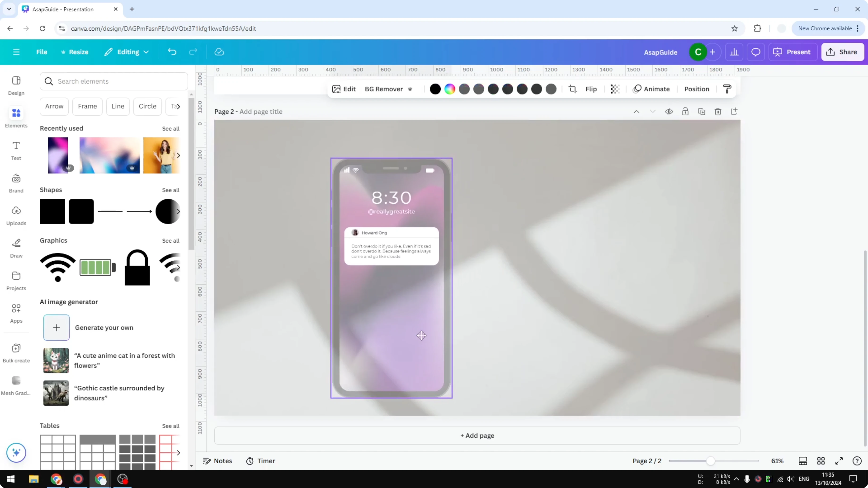Viewport: 868px width, 488px height.
Task: Click the Share button
Action: pos(842,52)
